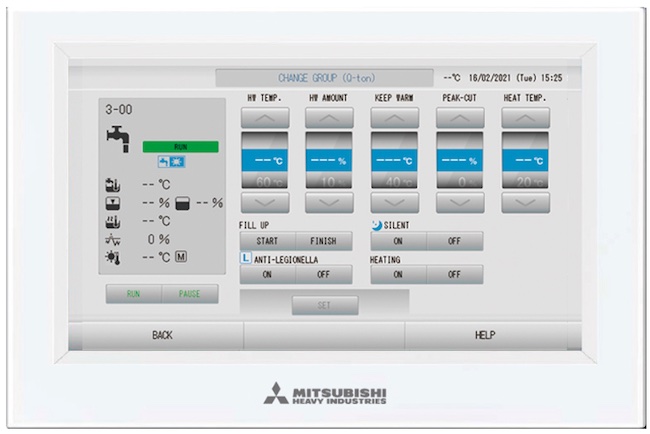Increase HW TEMP. with up arrow
Viewport: 650px width, 434px height.
[265, 118]
